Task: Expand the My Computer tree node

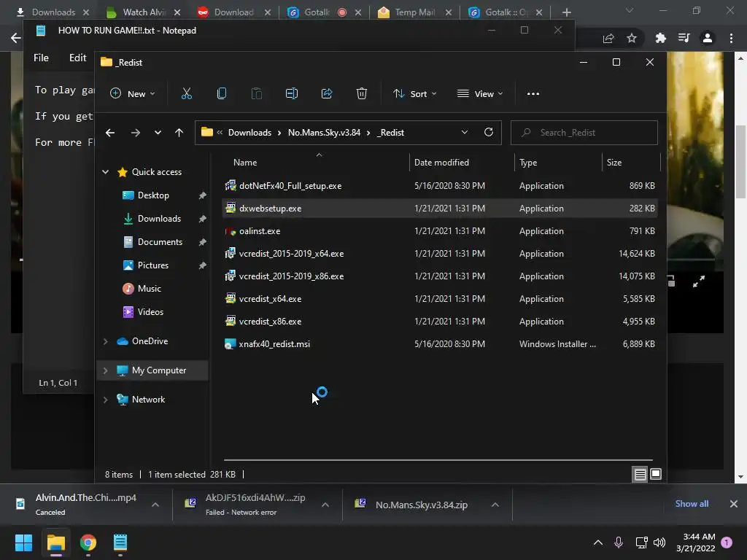Action: 105,370
